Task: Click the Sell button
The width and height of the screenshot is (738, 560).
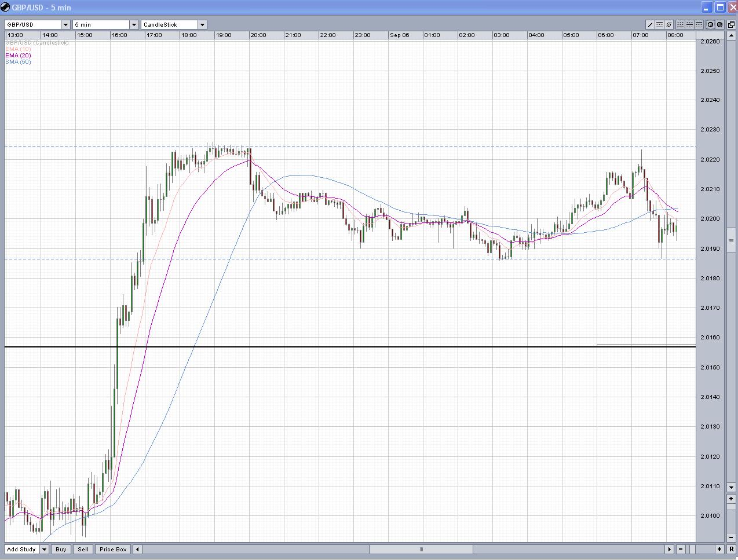Action: tap(83, 549)
